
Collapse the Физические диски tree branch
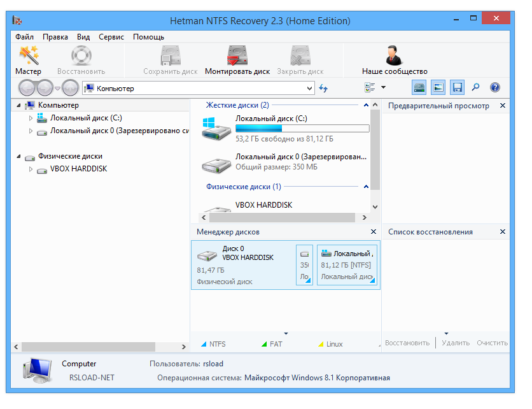(20, 156)
